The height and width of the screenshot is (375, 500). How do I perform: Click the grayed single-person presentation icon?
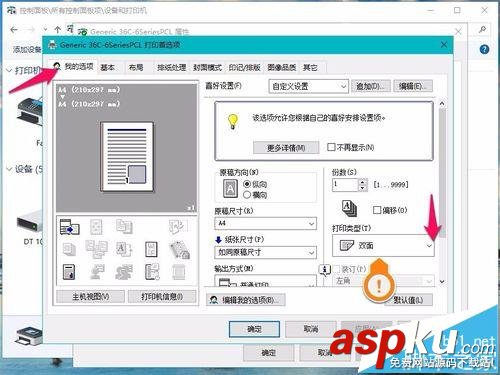(x=97, y=272)
